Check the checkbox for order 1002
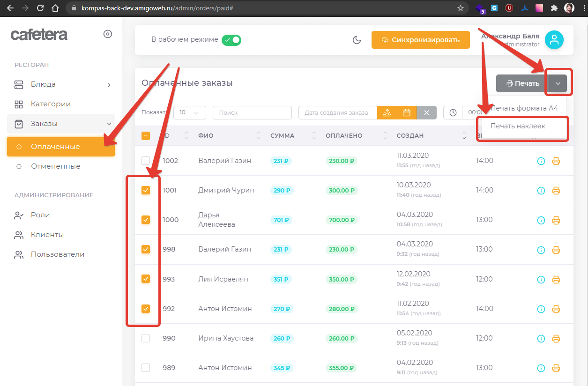 click(146, 161)
